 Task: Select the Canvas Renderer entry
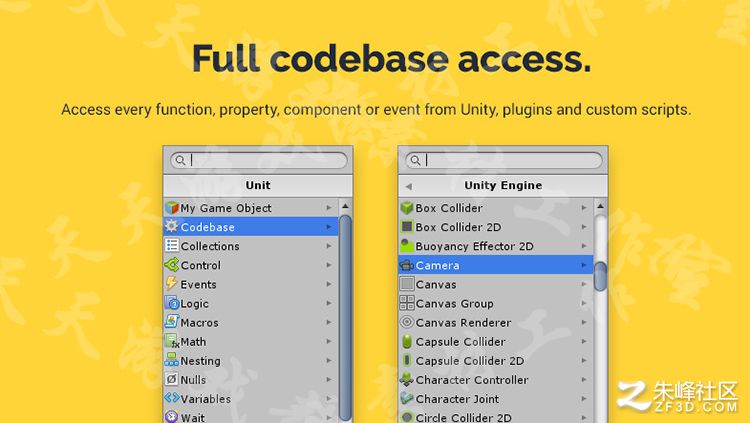(496, 322)
